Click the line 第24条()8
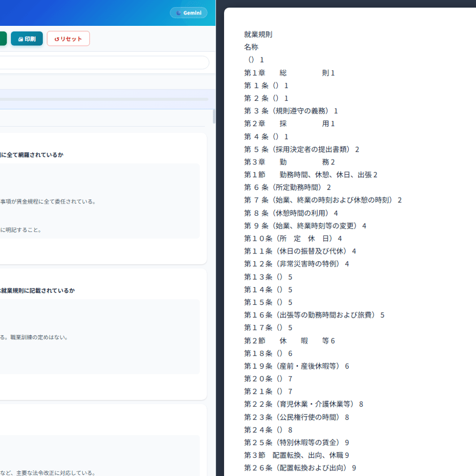This screenshot has width=476, height=476. pos(268,430)
